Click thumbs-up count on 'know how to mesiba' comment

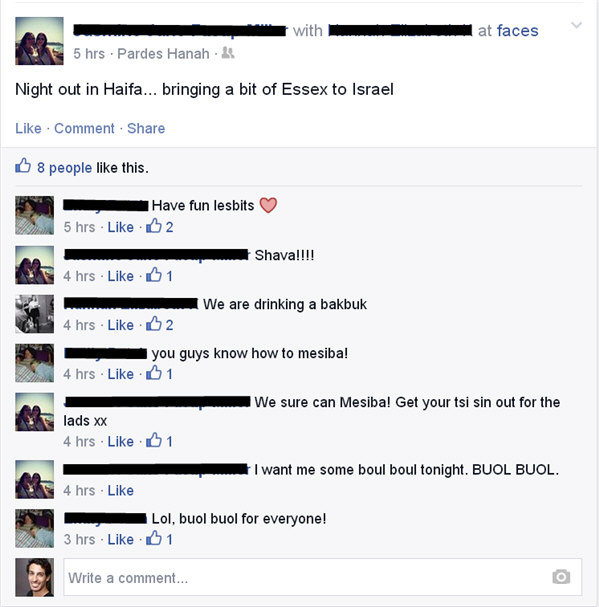pyautogui.click(x=160, y=373)
